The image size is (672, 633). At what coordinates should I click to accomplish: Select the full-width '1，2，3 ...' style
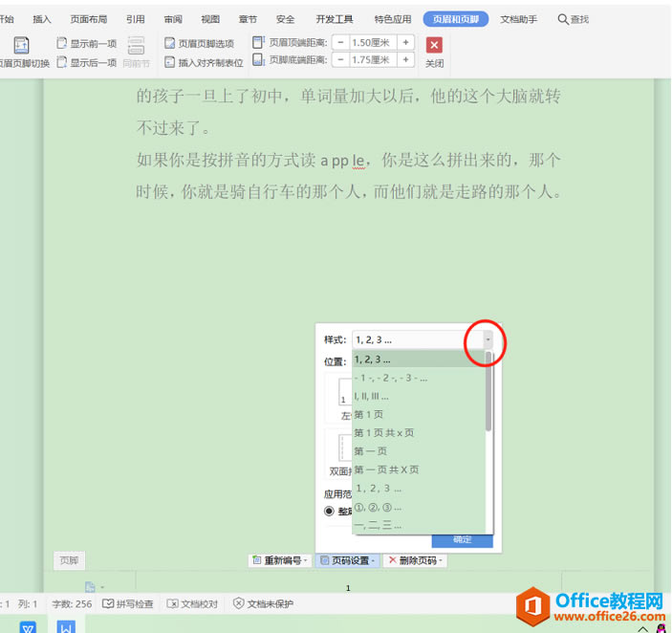click(x=419, y=489)
